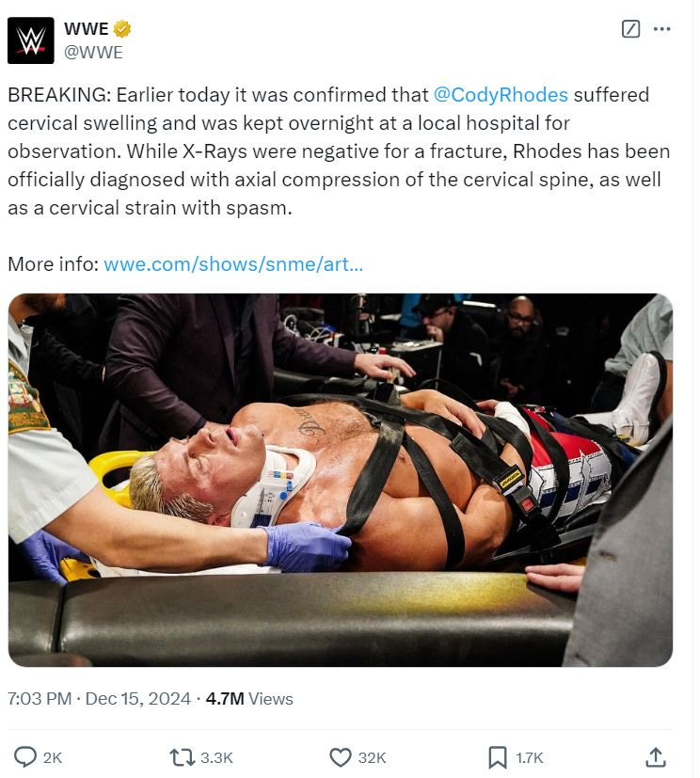Bookmark this post with the bookmark icon

coord(498,757)
